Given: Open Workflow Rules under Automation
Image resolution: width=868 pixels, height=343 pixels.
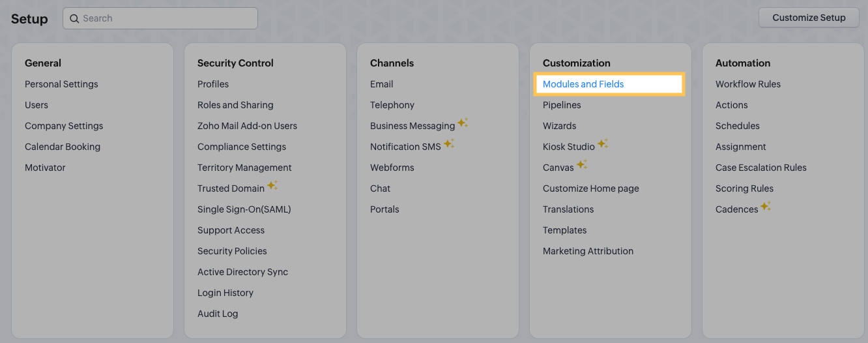Looking at the screenshot, I should pos(748,84).
